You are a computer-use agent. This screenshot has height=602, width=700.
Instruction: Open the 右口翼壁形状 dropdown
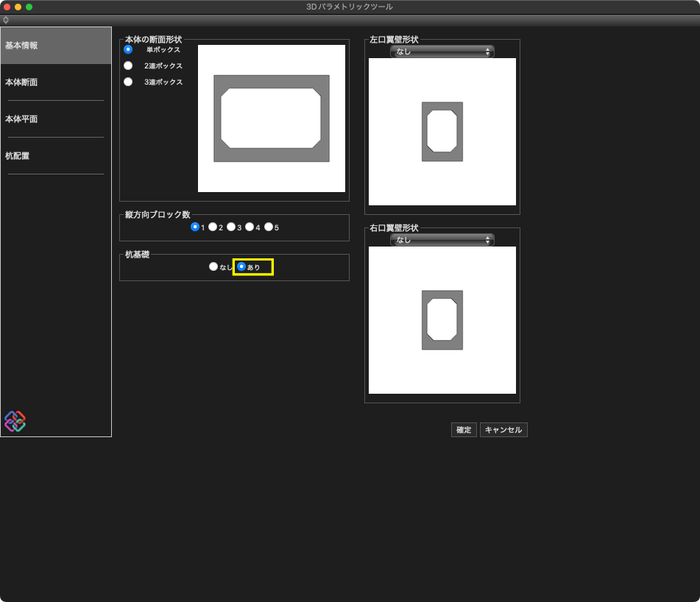pos(442,240)
